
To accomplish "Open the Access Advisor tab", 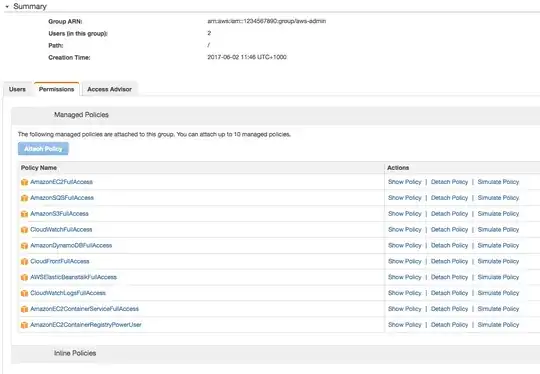I will pyautogui.click(x=110, y=89).
